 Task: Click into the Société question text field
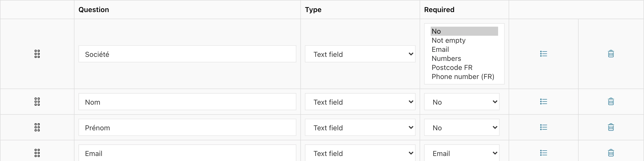coord(187,54)
